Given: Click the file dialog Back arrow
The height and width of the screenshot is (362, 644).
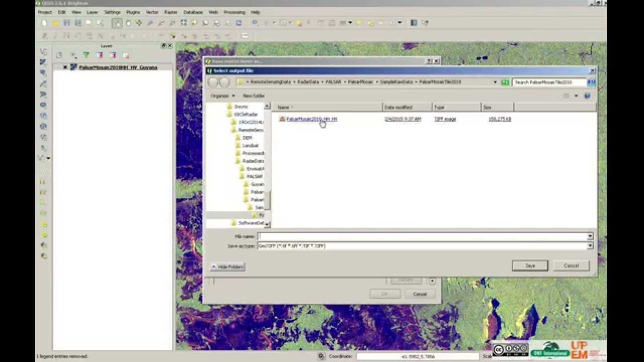Looking at the screenshot, I should coord(213,82).
